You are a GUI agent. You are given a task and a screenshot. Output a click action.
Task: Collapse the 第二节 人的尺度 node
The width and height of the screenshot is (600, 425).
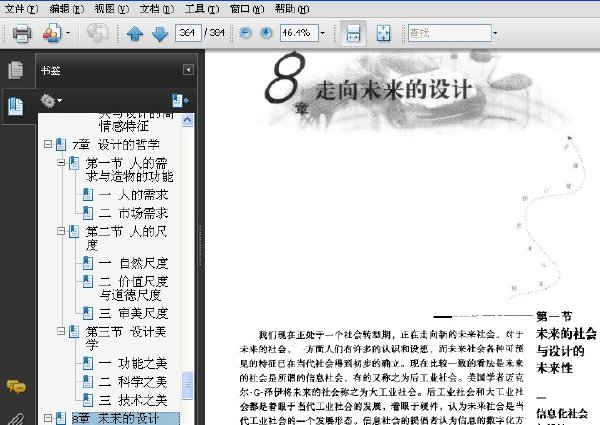click(61, 231)
